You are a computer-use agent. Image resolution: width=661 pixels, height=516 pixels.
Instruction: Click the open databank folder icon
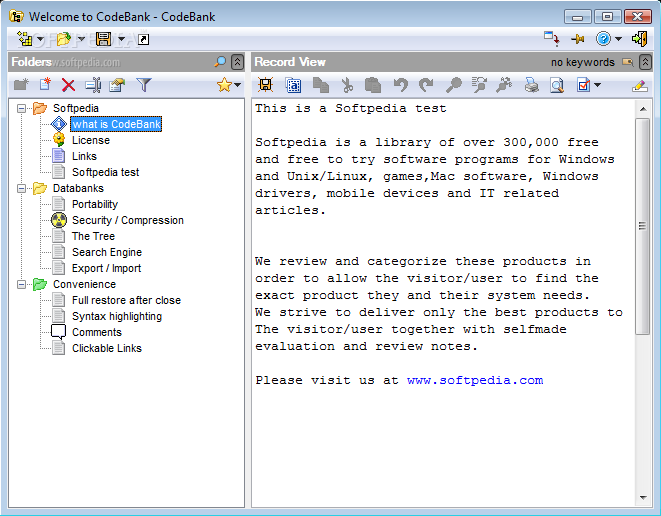click(64, 39)
